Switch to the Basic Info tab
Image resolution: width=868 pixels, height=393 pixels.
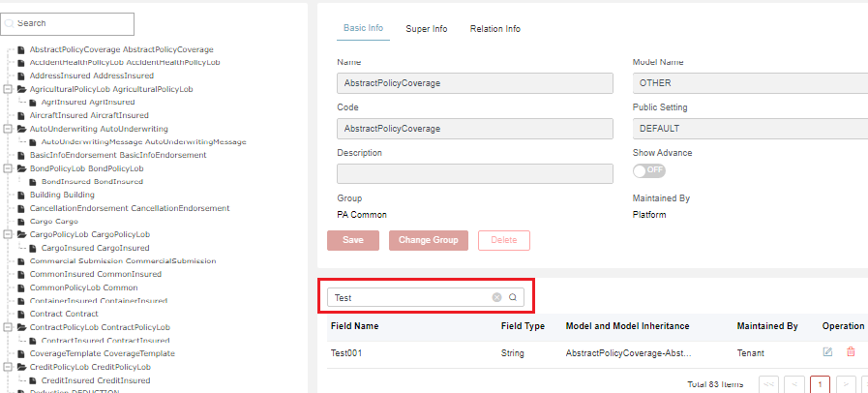click(363, 28)
